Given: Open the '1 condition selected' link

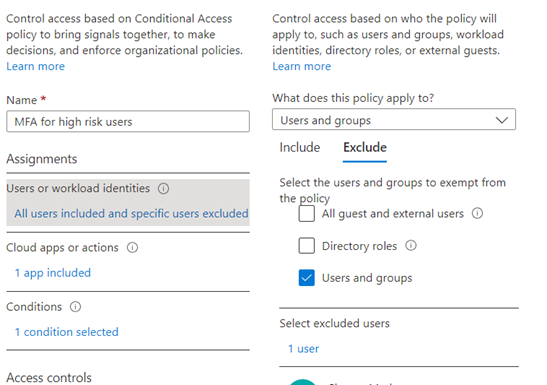Looking at the screenshot, I should (x=66, y=332).
